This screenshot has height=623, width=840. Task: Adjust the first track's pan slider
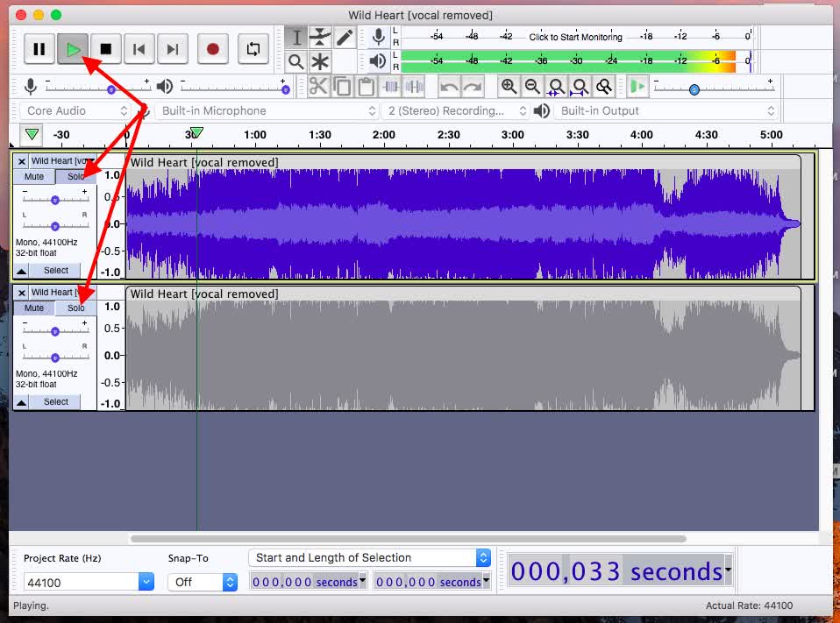(55, 225)
